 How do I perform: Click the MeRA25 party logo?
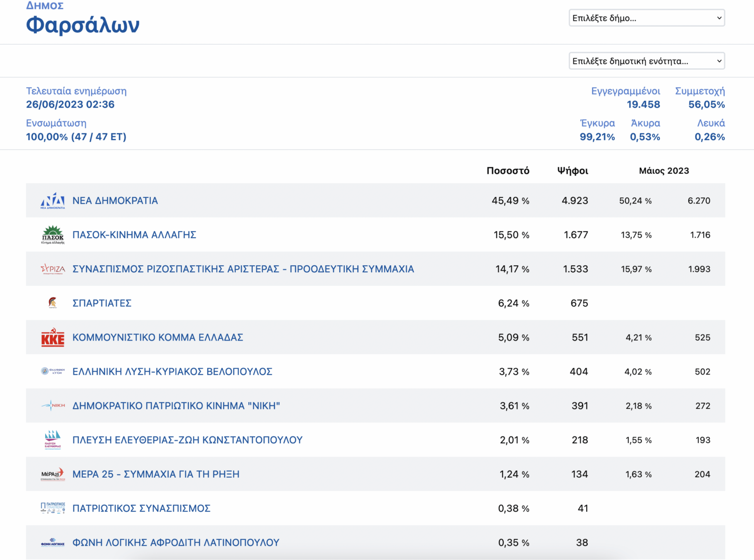tap(53, 474)
